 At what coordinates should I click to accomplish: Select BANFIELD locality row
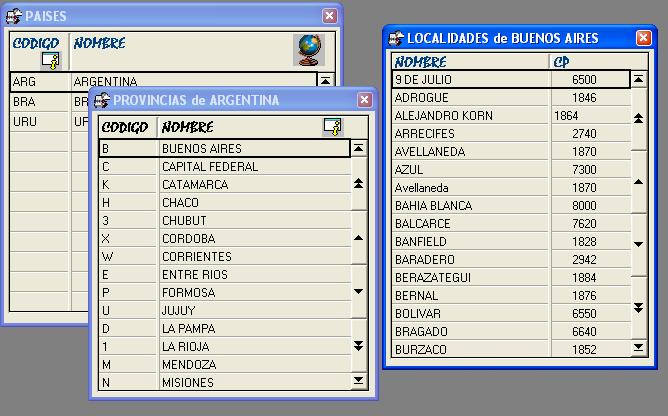coord(511,242)
